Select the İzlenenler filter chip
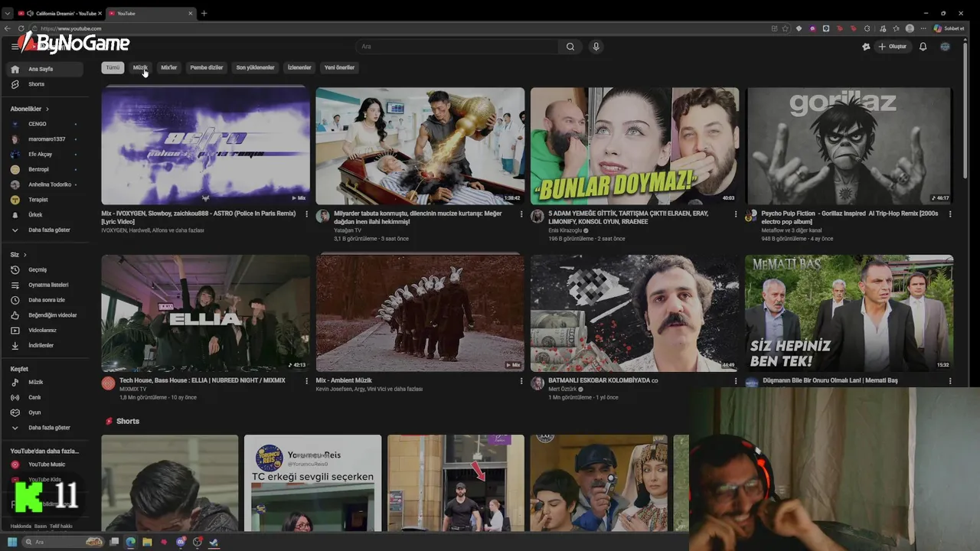Viewport: 980px width, 551px height. [299, 67]
